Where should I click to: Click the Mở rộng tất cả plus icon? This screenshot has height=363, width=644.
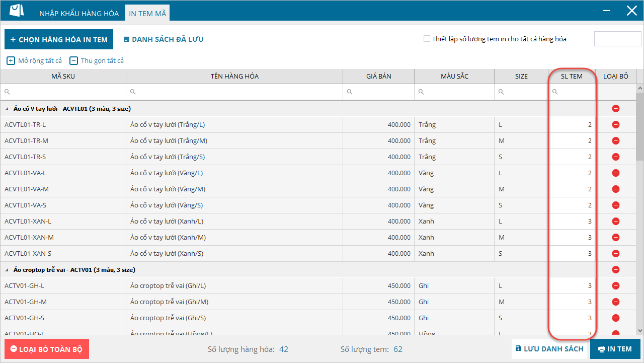[x=11, y=61]
